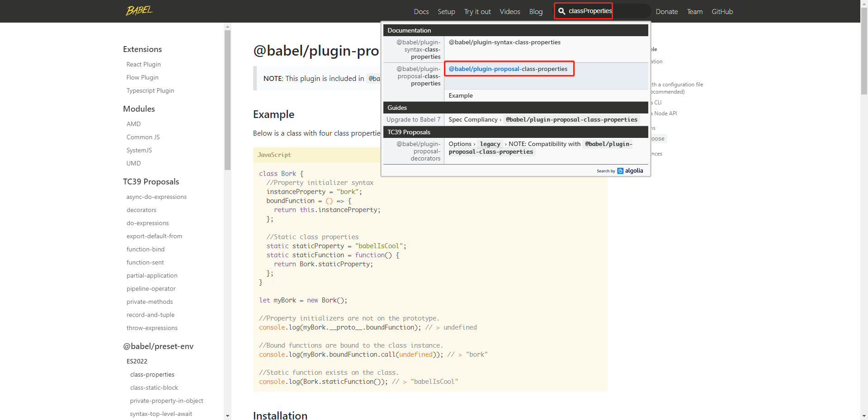Select @babel/plugin-syntax-class-properties search result

[546, 49]
